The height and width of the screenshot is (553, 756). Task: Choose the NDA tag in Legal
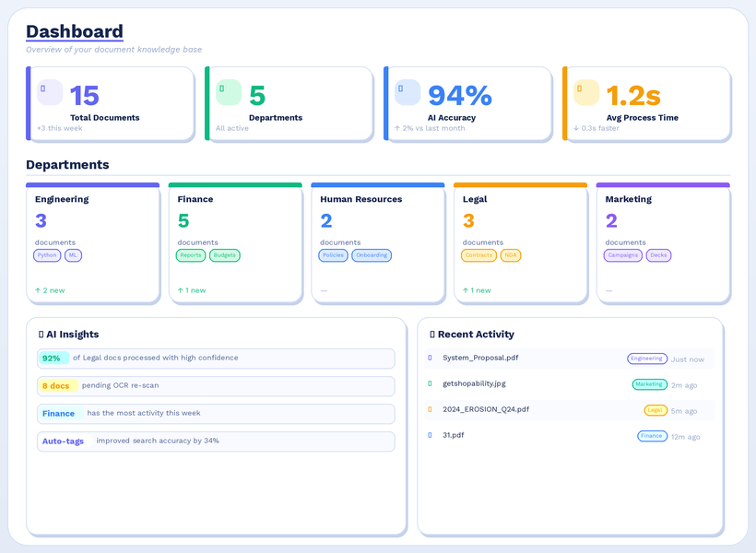point(511,255)
